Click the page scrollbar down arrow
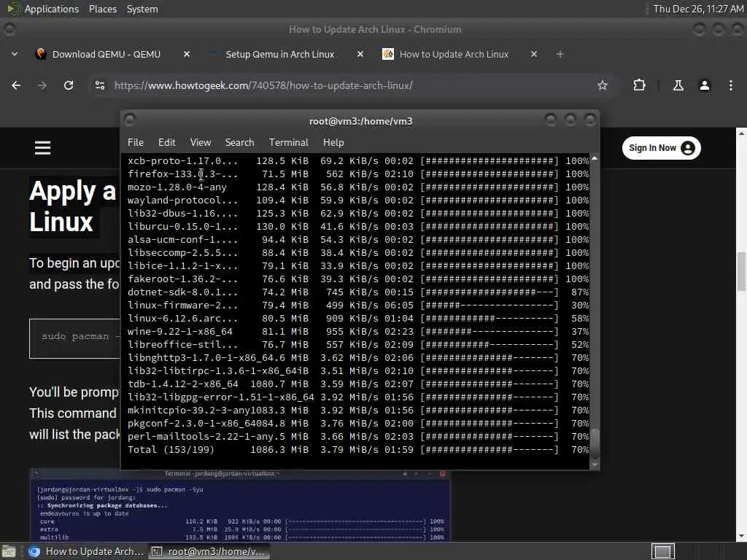The image size is (747, 560). (741, 536)
